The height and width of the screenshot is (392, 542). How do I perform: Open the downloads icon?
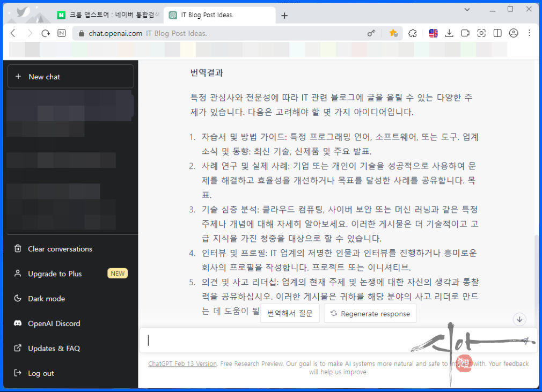pyautogui.click(x=449, y=33)
